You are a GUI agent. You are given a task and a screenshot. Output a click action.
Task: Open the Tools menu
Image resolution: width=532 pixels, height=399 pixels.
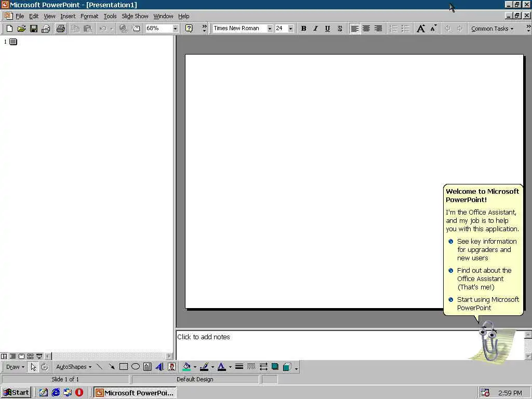[110, 16]
